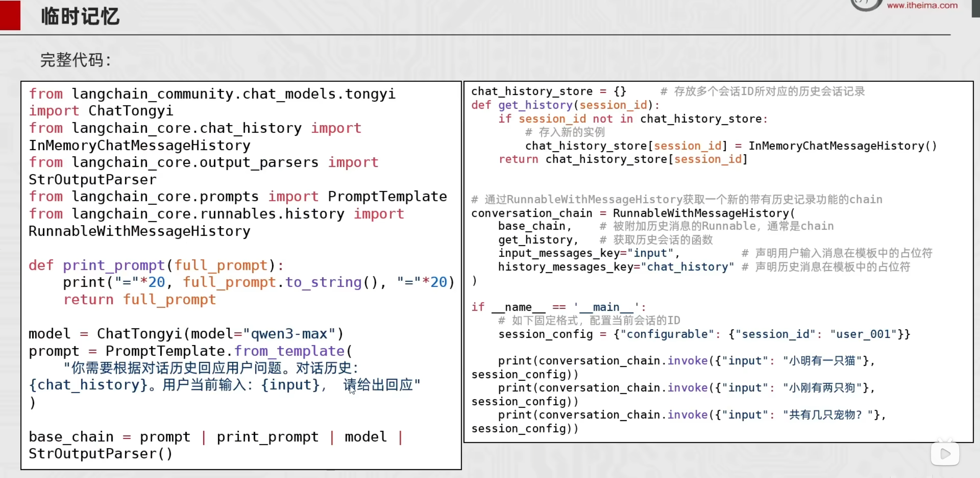Screen dimensions: 980x478
Task: Click "conversation_chain = RunnableWithMessageHistory(" line
Action: [x=633, y=213]
